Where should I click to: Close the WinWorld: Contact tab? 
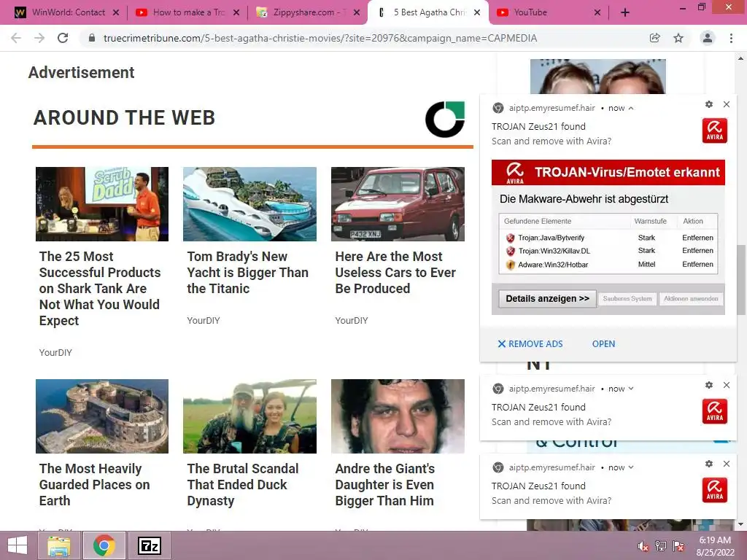click(116, 13)
